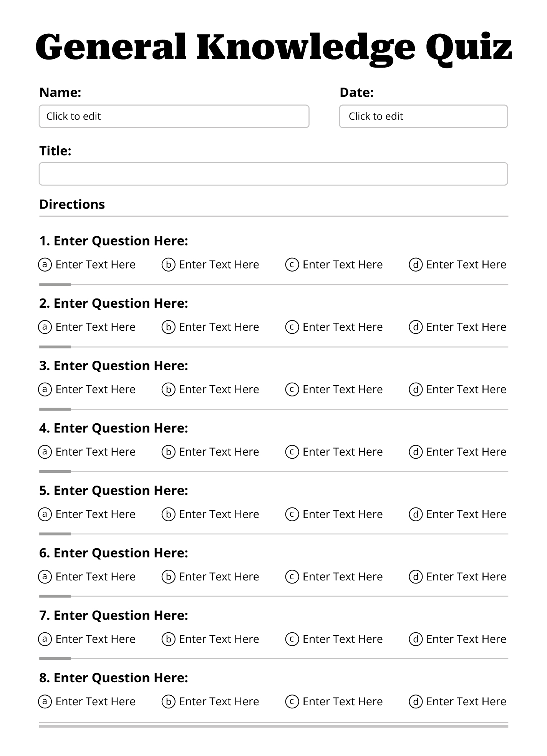Select option b for question 2
The image size is (547, 756).
click(168, 327)
